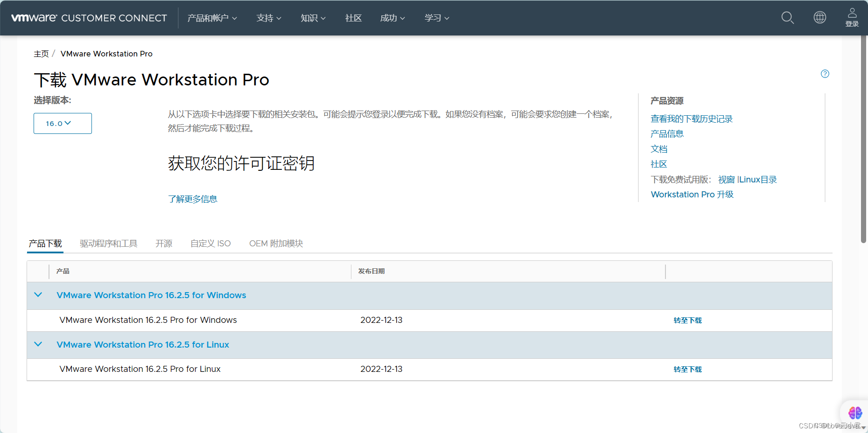Click the vertical page scrollbar
This screenshot has height=433, width=868.
[863, 140]
